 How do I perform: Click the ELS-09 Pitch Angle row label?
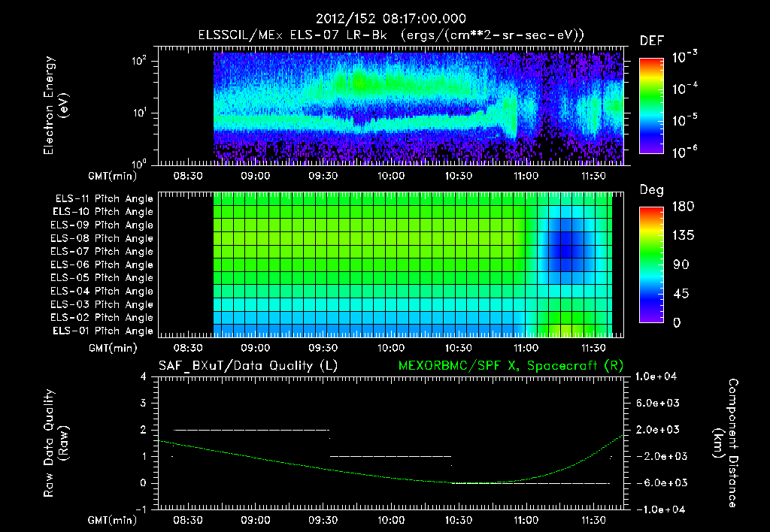[x=102, y=225]
